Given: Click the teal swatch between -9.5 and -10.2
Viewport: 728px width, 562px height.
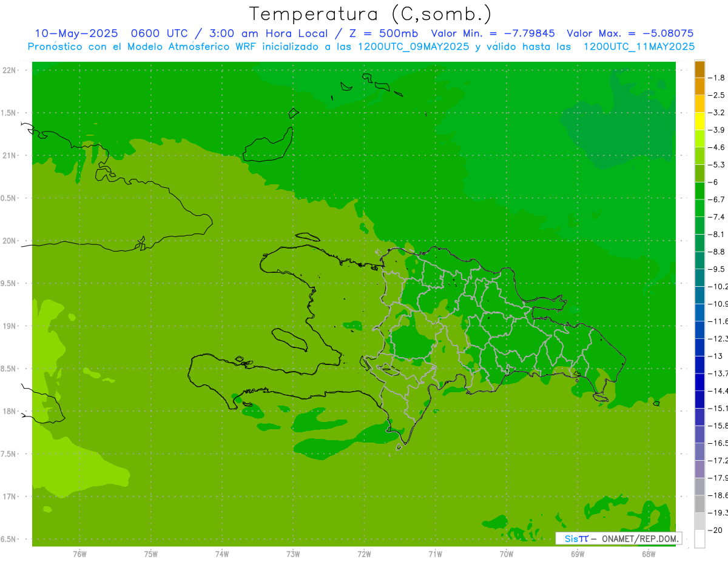Looking at the screenshot, I should coord(699,278).
